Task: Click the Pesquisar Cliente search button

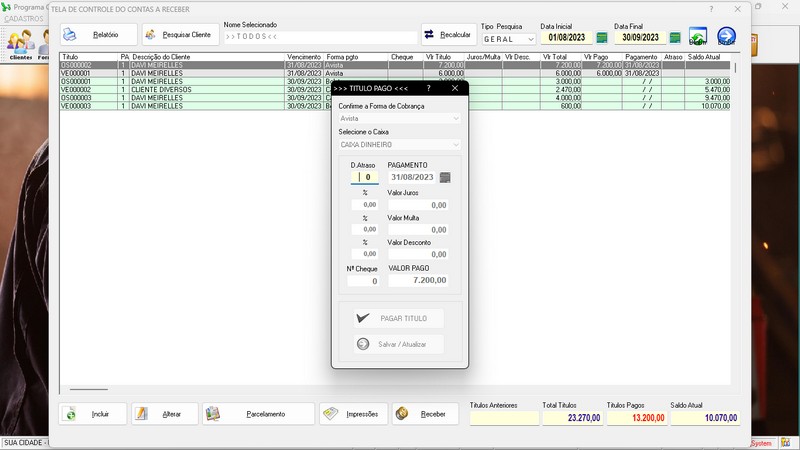Action: click(181, 35)
